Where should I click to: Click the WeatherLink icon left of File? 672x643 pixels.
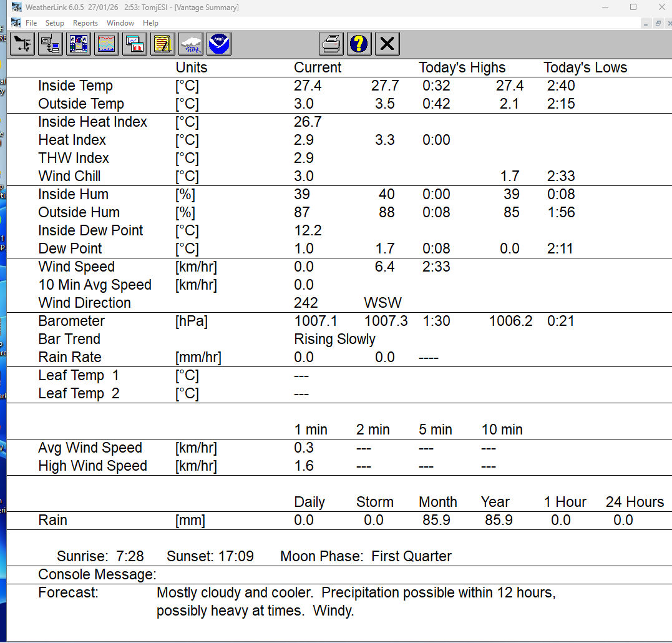click(x=16, y=23)
